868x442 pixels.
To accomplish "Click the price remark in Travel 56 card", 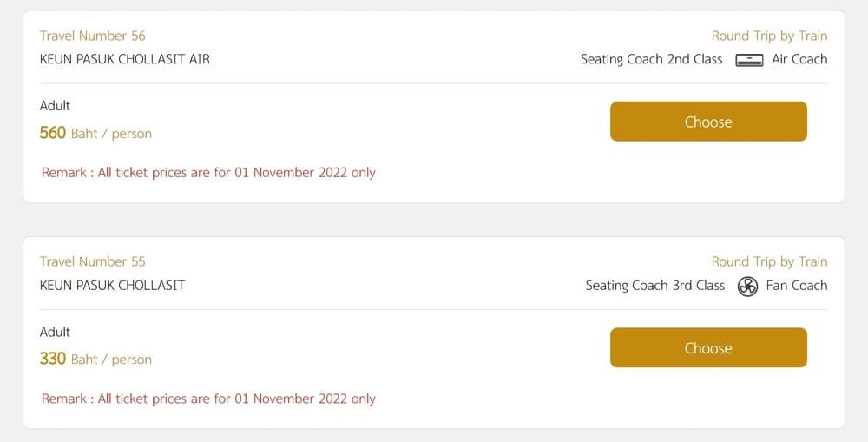I will (208, 173).
